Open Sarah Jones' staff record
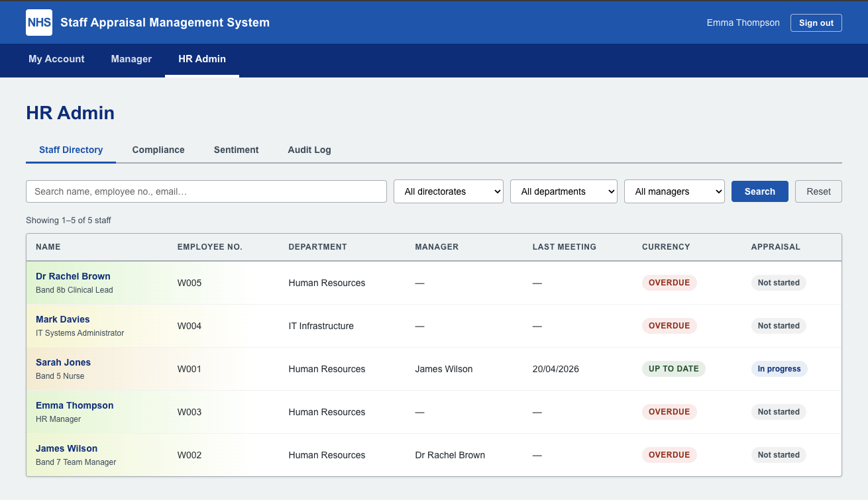 coord(63,362)
